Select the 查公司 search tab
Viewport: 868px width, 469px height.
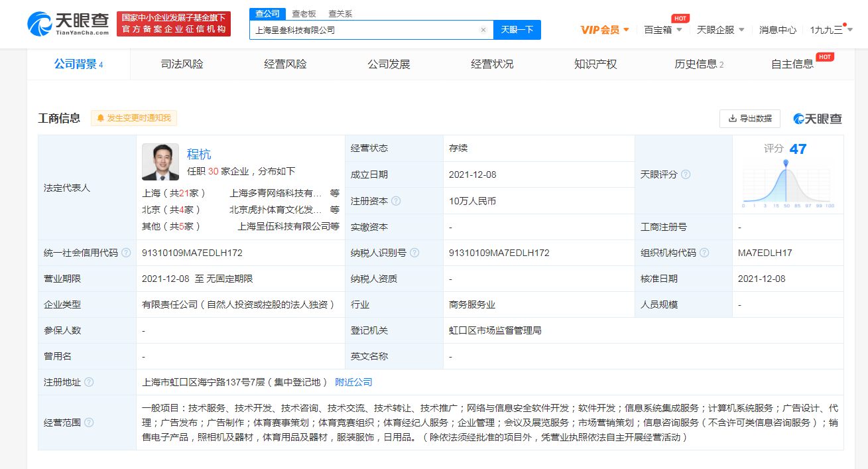pos(268,13)
